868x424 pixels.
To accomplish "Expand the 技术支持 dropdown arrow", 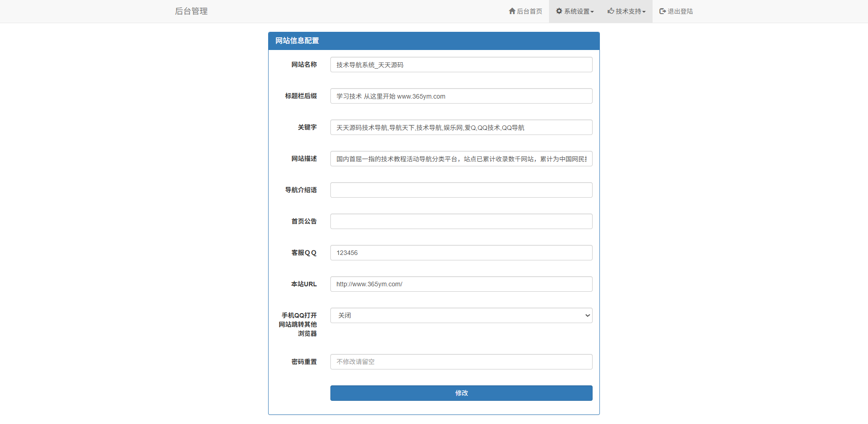I will click(644, 12).
